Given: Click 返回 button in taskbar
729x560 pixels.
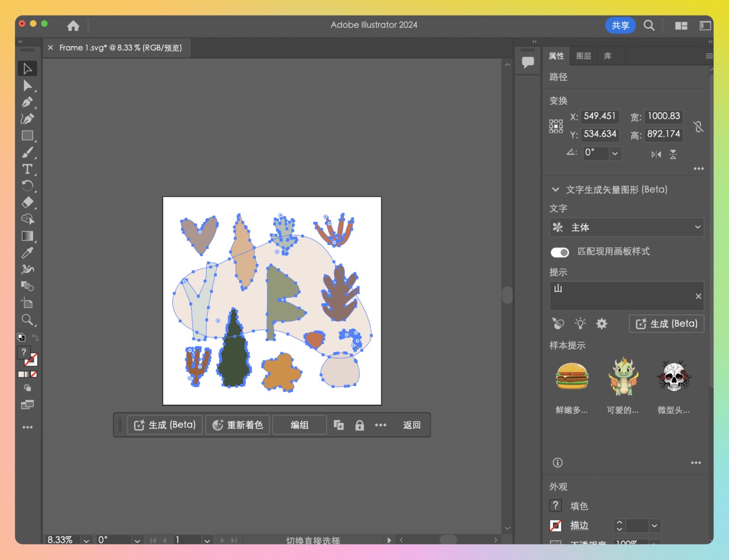Looking at the screenshot, I should click(412, 425).
